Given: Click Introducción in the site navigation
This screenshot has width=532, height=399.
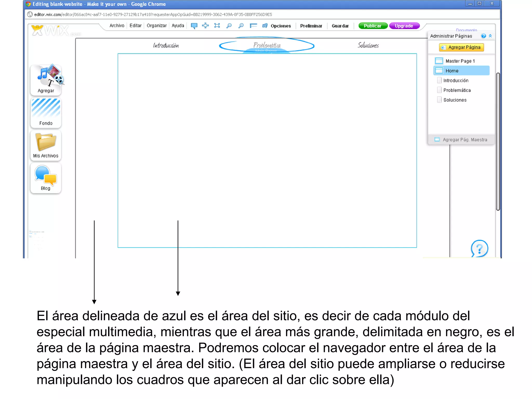Looking at the screenshot, I should pyautogui.click(x=166, y=45).
